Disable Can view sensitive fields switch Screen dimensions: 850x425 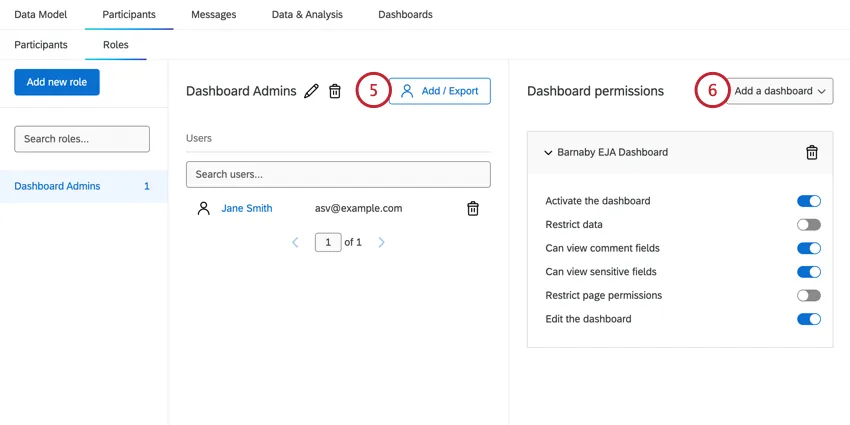(x=808, y=272)
